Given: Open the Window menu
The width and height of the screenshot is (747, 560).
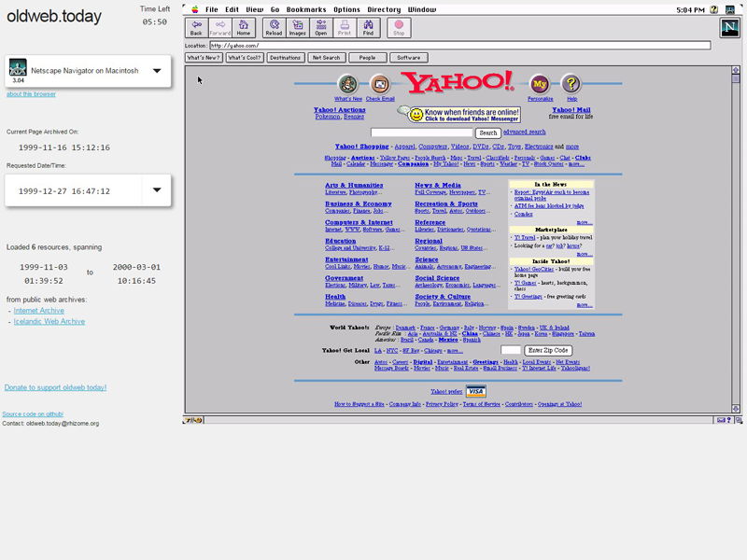Looking at the screenshot, I should click(x=422, y=9).
